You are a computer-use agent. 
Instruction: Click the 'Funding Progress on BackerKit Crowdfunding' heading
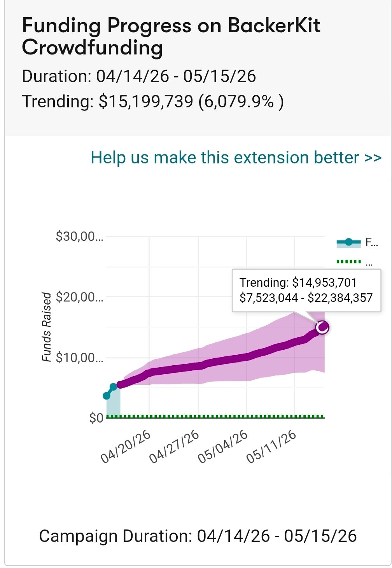pos(171,37)
